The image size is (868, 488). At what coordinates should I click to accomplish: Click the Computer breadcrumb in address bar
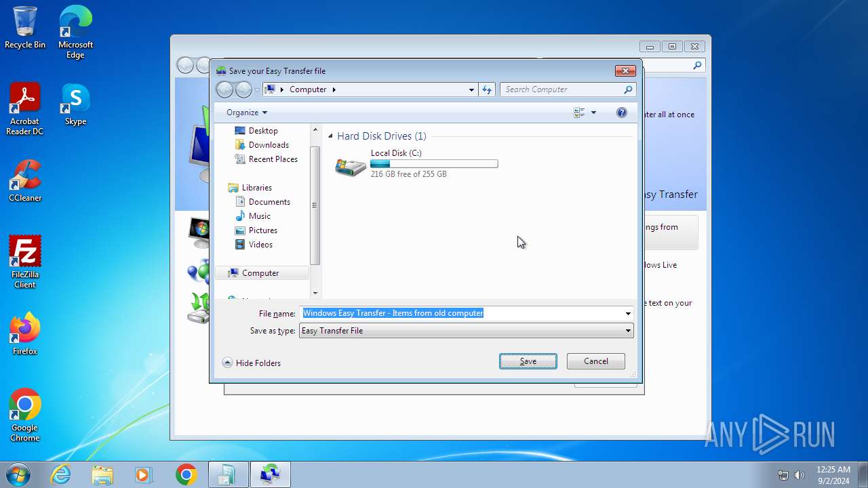pyautogui.click(x=308, y=89)
